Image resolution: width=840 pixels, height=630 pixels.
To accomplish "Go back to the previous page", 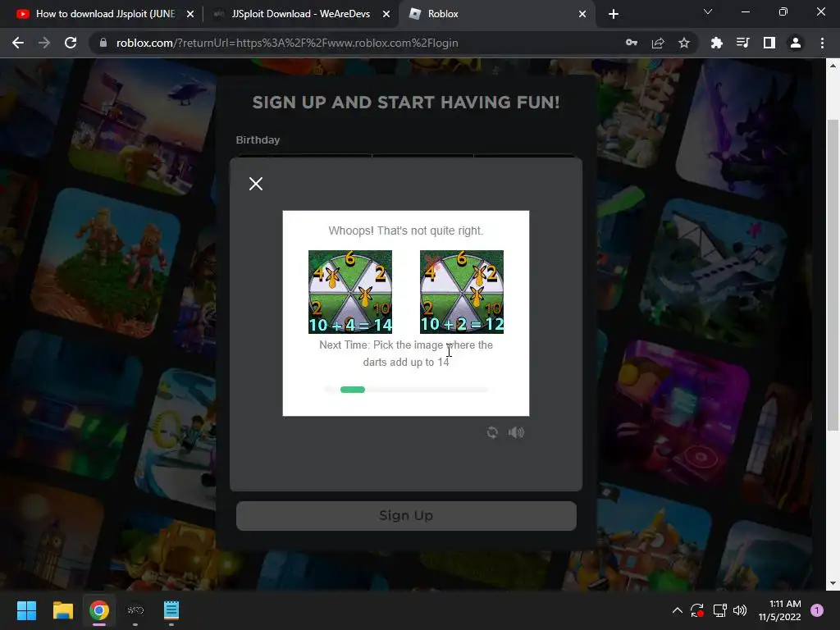I will point(18,43).
